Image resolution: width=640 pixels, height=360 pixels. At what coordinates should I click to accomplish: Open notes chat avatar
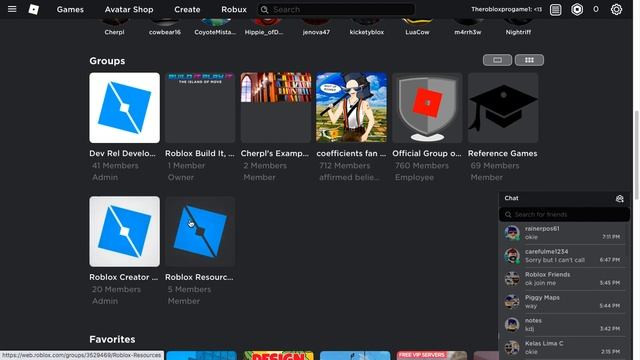click(512, 324)
